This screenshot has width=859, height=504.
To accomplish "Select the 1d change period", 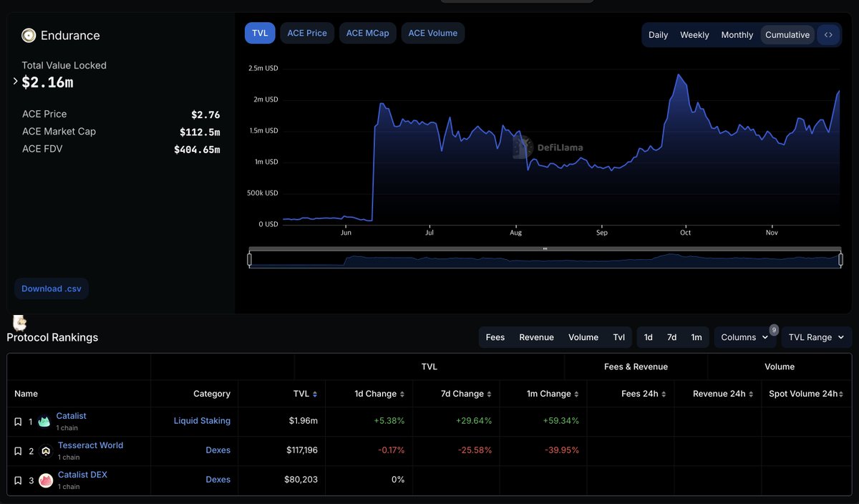I will (x=649, y=337).
